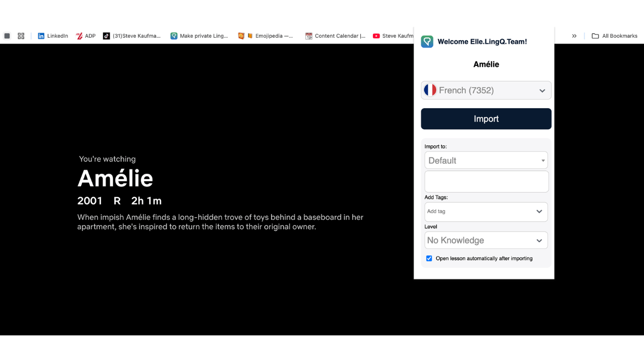Click the large Amélie title on Netflix page
The height and width of the screenshot is (362, 644).
(115, 178)
